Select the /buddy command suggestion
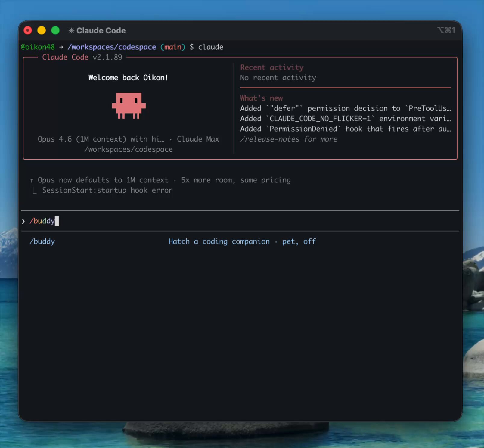The width and height of the screenshot is (484, 448). (x=42, y=241)
